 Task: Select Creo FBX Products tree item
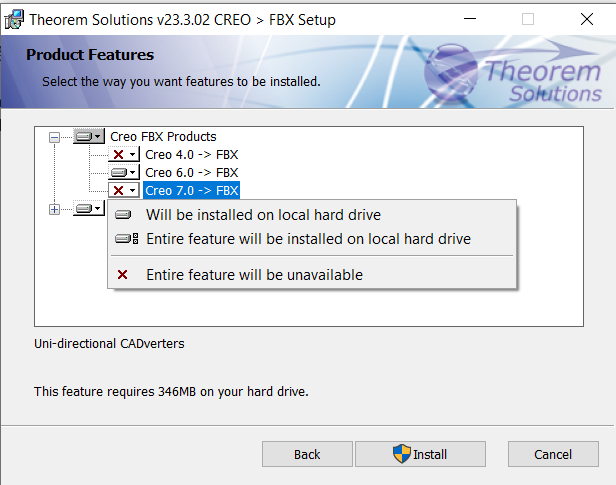[163, 137]
